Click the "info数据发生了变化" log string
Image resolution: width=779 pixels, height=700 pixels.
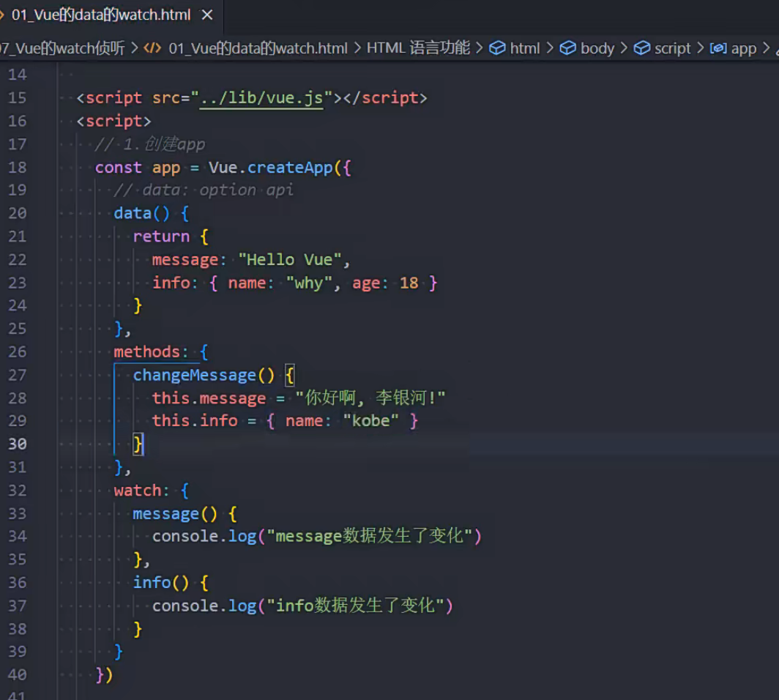(x=355, y=606)
